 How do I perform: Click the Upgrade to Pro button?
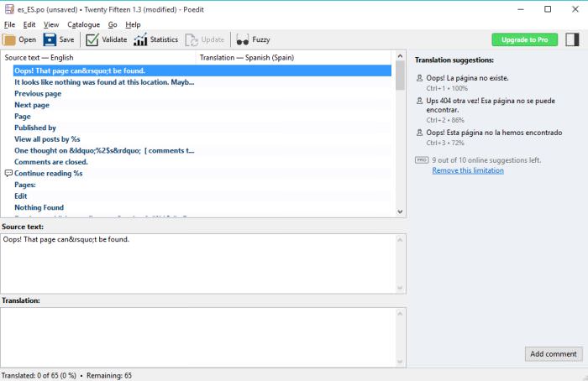point(525,39)
